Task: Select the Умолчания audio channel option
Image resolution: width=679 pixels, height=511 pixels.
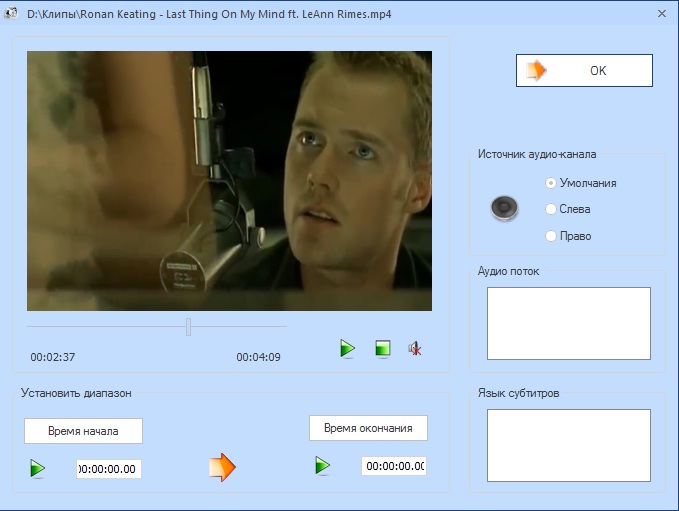Action: pos(551,183)
